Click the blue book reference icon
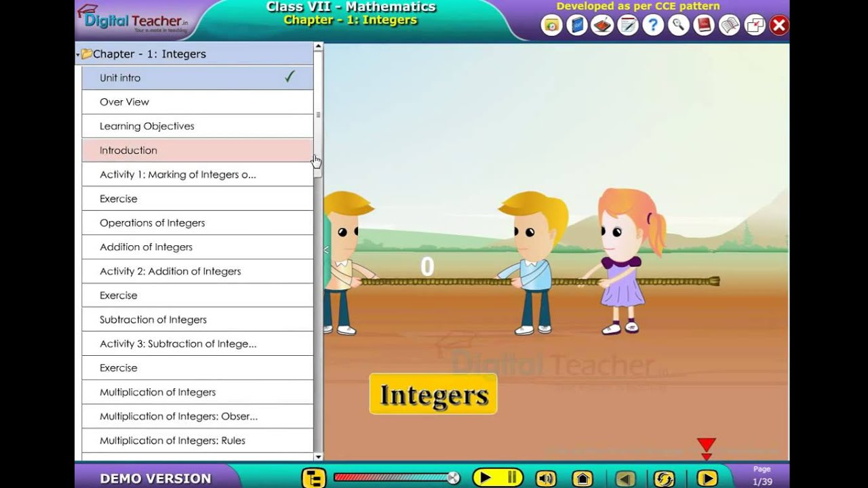868x488 pixels. (577, 26)
